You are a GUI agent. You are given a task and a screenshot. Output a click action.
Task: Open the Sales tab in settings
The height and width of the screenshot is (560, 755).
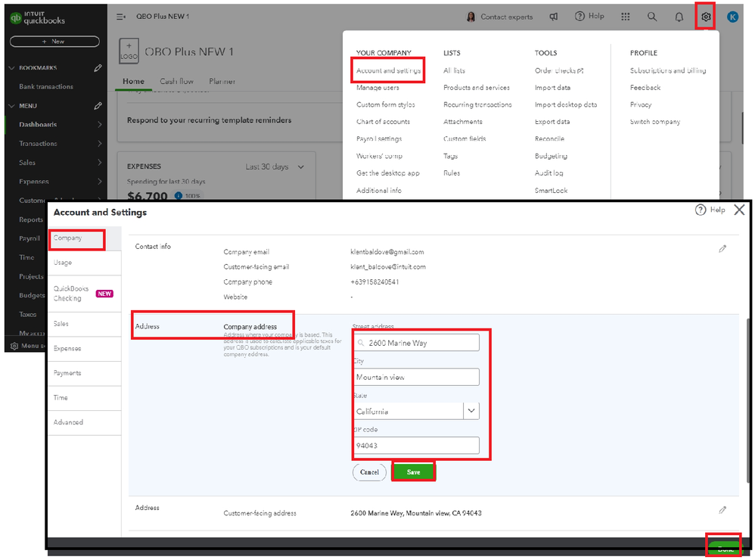pyautogui.click(x=85, y=324)
